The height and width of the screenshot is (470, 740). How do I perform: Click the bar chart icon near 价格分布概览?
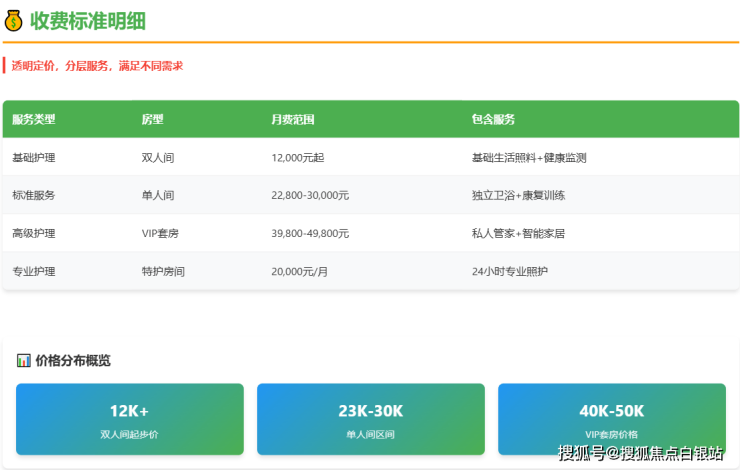tap(23, 361)
